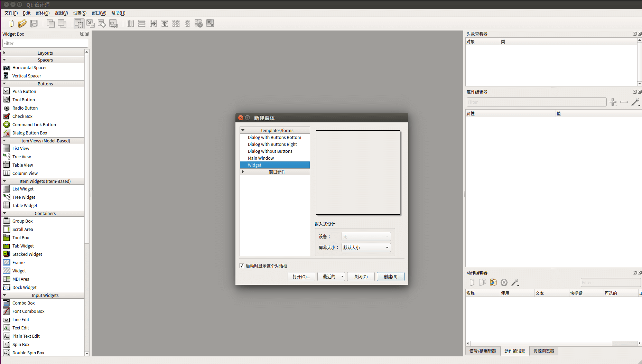Screen dimensions: 642x364
Task: Select the Edit Widgets mode icon
Action: 79,24
